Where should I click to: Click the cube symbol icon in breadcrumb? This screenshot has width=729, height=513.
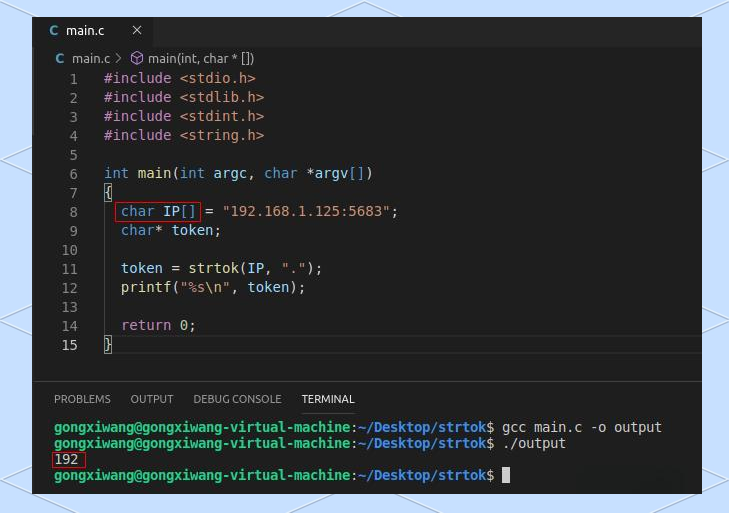pyautogui.click(x=137, y=58)
